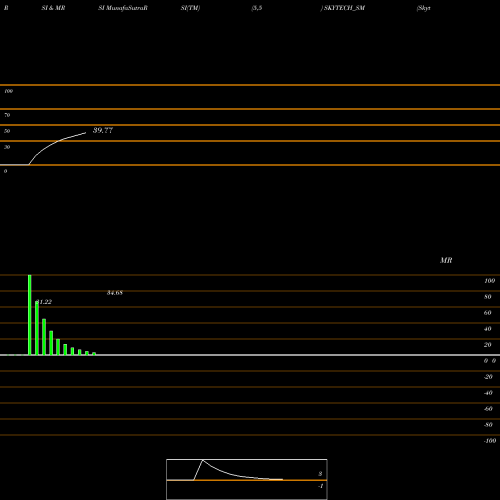Click the '-40' label on MR axis
Image resolution: width=500 pixels, height=500 pixels.
pyautogui.click(x=488, y=393)
